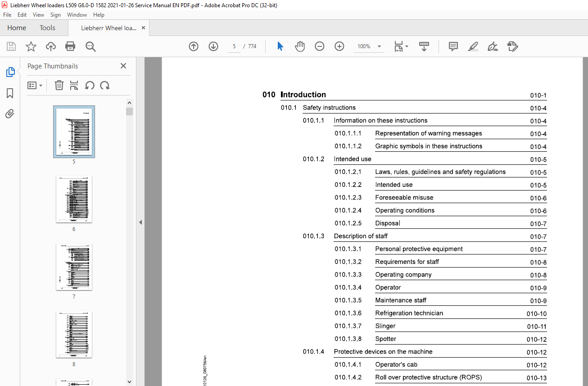Viewport: 588px width, 386px height.
Task: Switch to the Home tab
Action: tap(17, 28)
